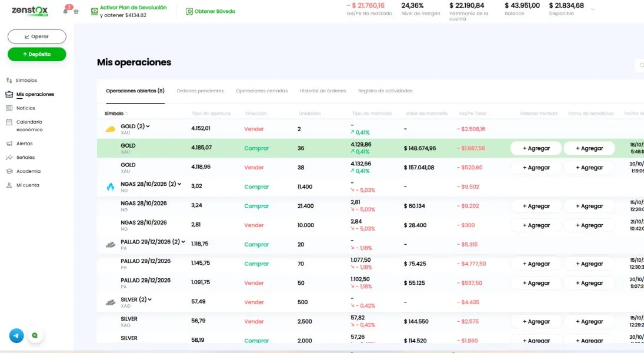The image size is (644, 353).
Task: Switch to the Operaciones cerradas tab
Action: point(262,91)
